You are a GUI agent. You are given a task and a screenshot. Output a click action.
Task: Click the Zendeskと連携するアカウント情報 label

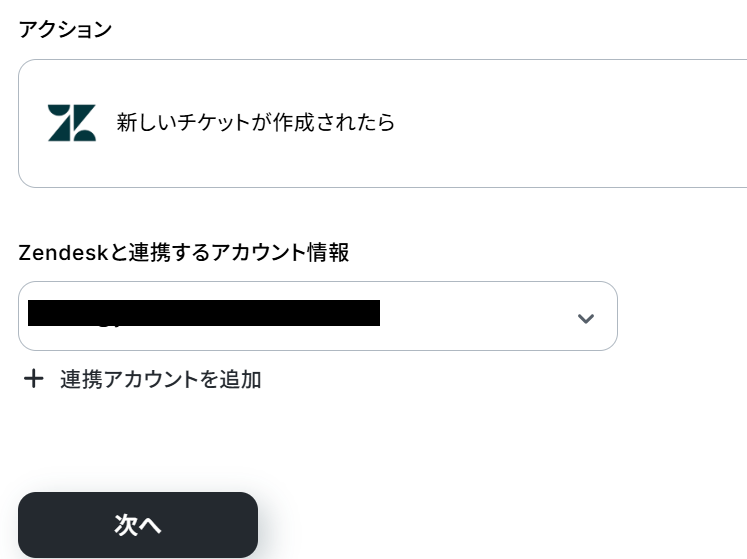[184, 253]
